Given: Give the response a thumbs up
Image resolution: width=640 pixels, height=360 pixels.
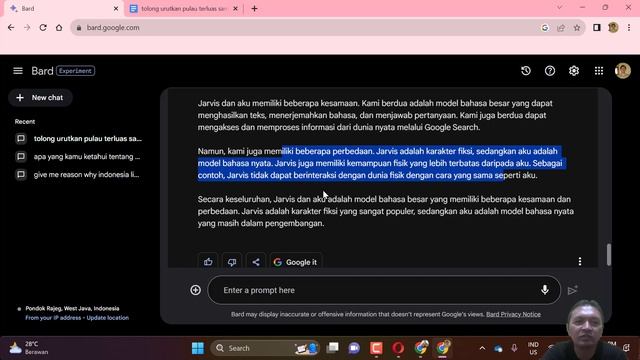Looking at the screenshot, I should tap(208, 262).
